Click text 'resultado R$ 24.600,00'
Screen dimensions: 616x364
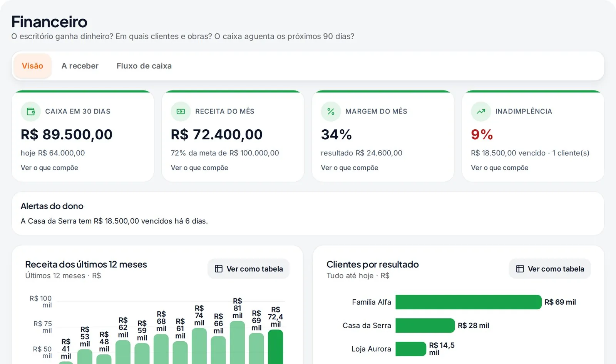click(x=362, y=153)
